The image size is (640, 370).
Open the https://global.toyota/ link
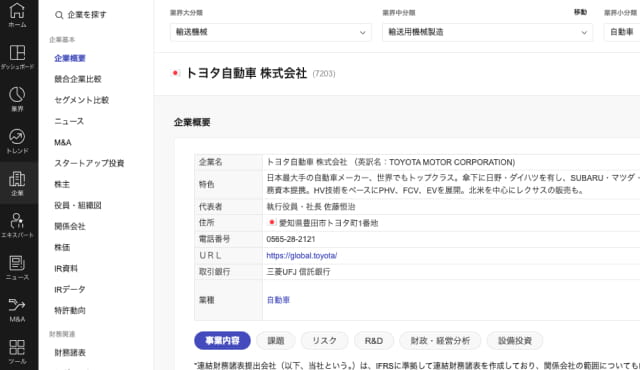coord(302,255)
